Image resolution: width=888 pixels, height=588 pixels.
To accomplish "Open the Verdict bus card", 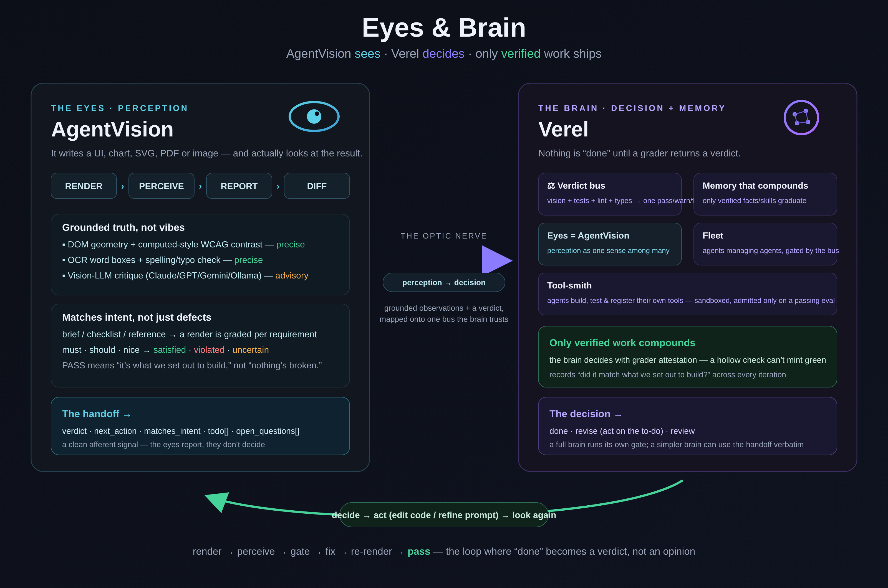I will [610, 194].
